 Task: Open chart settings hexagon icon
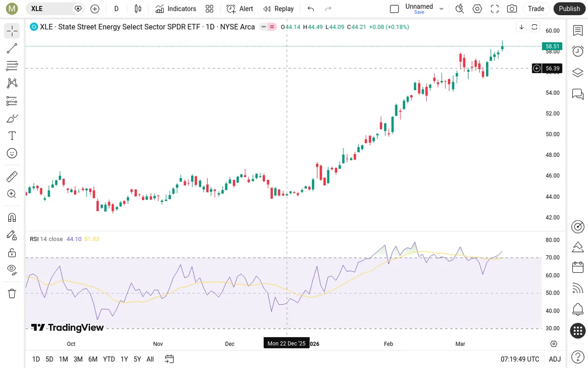tap(477, 9)
